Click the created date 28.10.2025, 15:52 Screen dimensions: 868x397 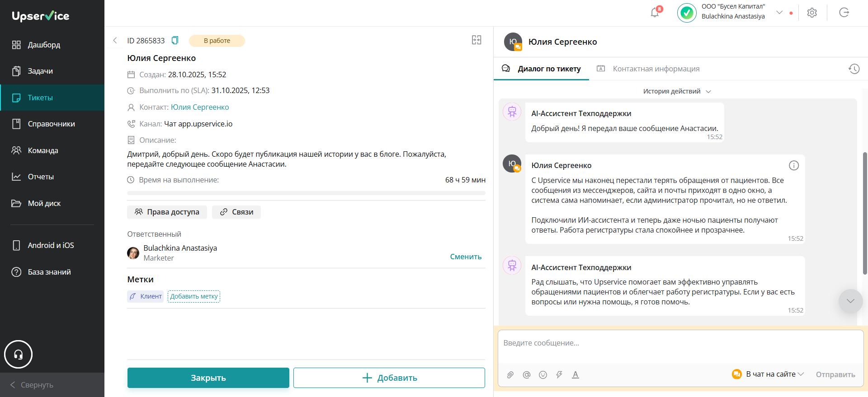[x=197, y=75]
